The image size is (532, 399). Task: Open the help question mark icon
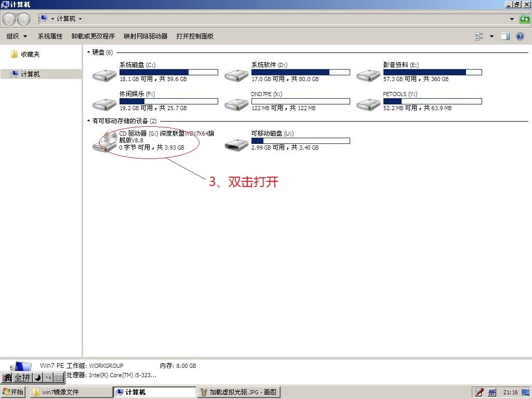click(x=520, y=36)
